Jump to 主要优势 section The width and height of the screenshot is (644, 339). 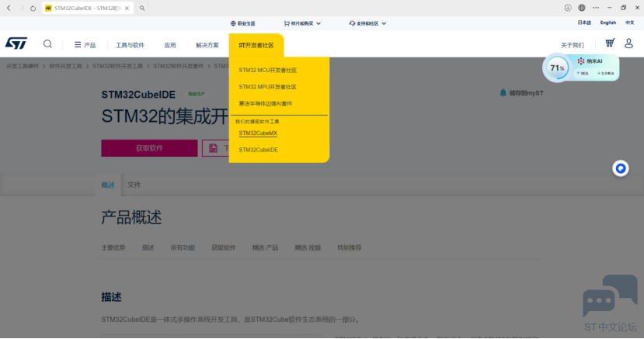[x=113, y=247]
